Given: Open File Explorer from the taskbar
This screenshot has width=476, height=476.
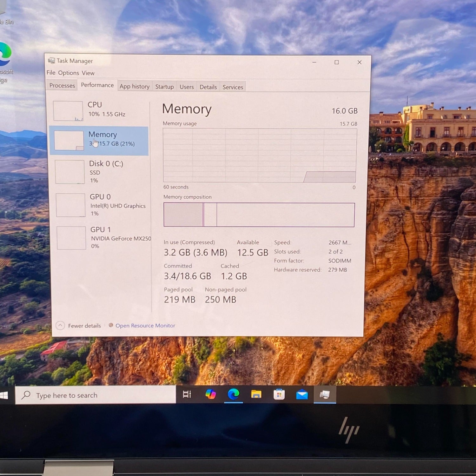Looking at the screenshot, I should click(x=256, y=394).
